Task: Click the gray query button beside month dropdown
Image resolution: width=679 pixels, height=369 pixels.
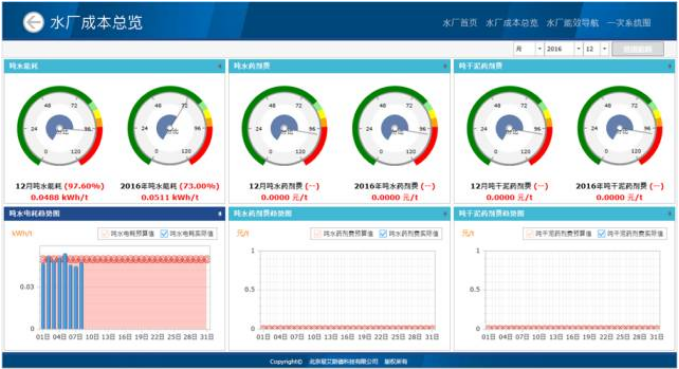Action: click(637, 49)
